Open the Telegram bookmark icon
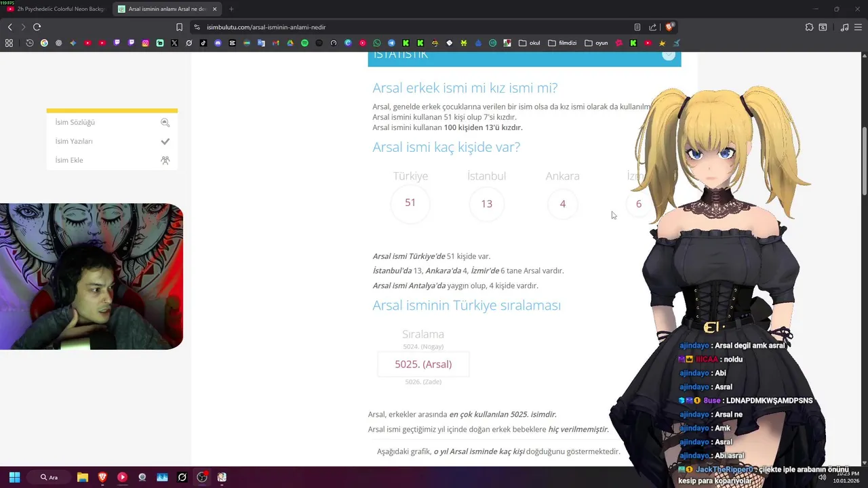 click(x=391, y=43)
